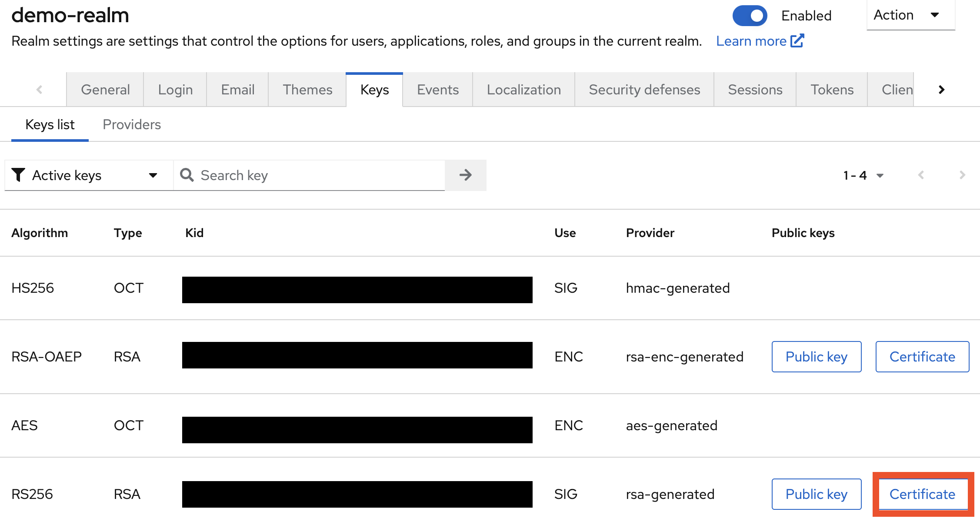Click the Learn more link

point(751,41)
